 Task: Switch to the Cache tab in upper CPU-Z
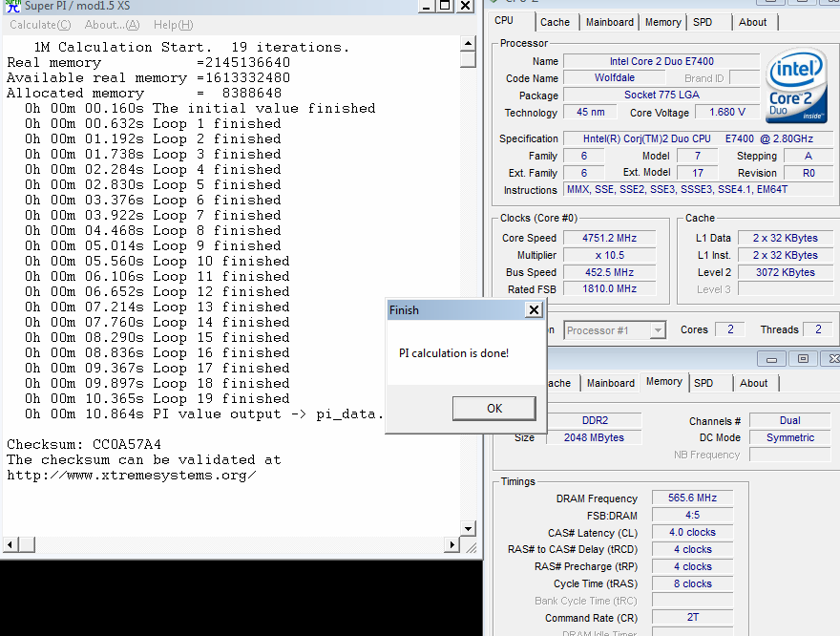click(555, 22)
